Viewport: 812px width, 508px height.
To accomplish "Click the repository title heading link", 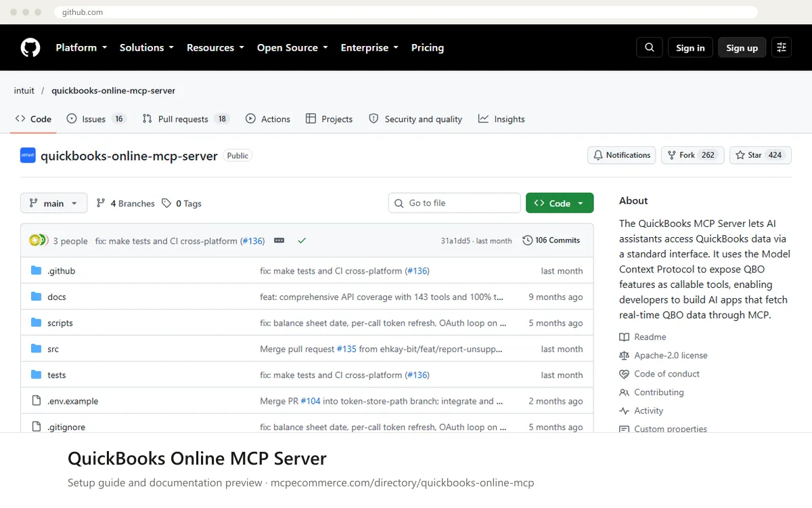I will 129,156.
